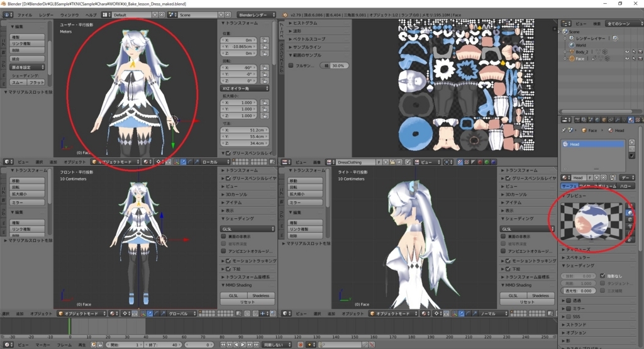Expand the ベクトルスコープ panel
The height and width of the screenshot is (349, 644).
(x=308, y=39)
